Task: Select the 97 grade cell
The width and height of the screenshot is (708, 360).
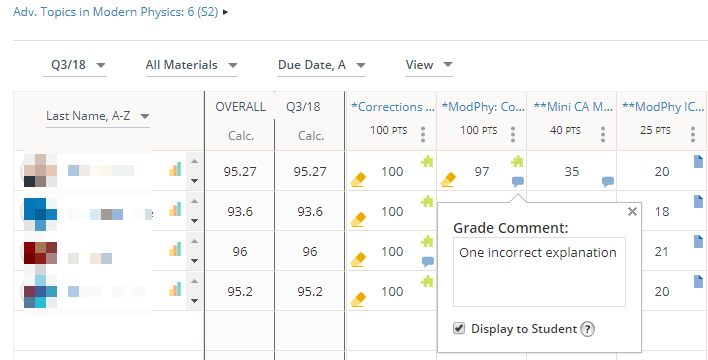Action: coord(482,172)
